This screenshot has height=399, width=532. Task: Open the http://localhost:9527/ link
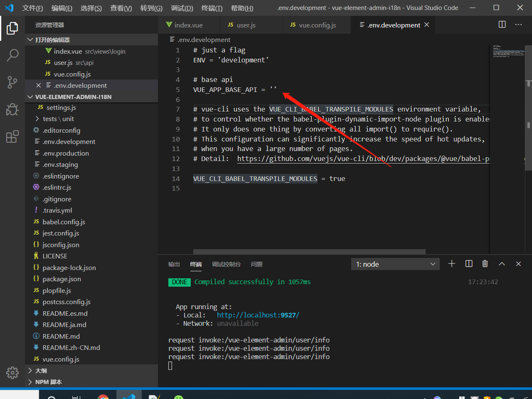coord(258,315)
